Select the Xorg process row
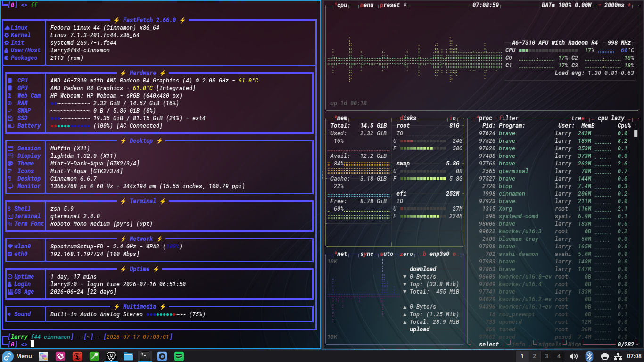The width and height of the screenshot is (644, 362). pos(553,209)
